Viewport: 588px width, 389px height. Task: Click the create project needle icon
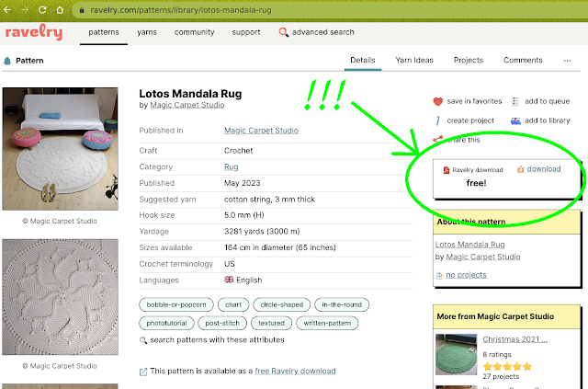click(x=437, y=120)
